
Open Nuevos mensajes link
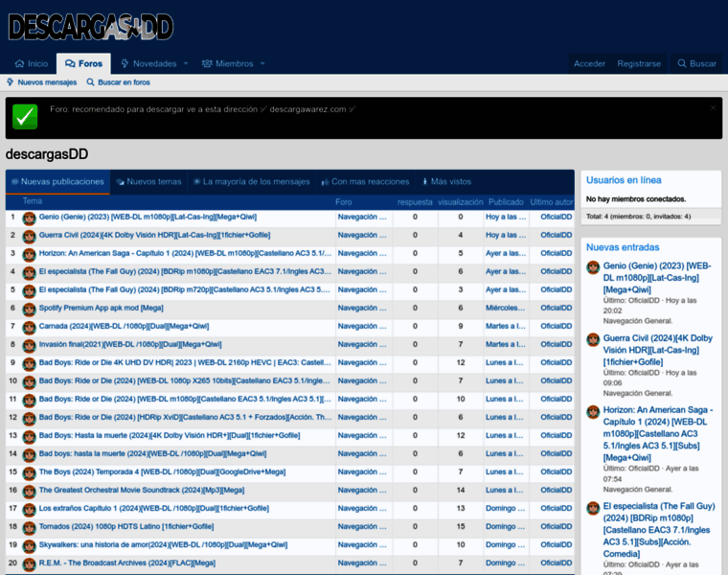42,82
